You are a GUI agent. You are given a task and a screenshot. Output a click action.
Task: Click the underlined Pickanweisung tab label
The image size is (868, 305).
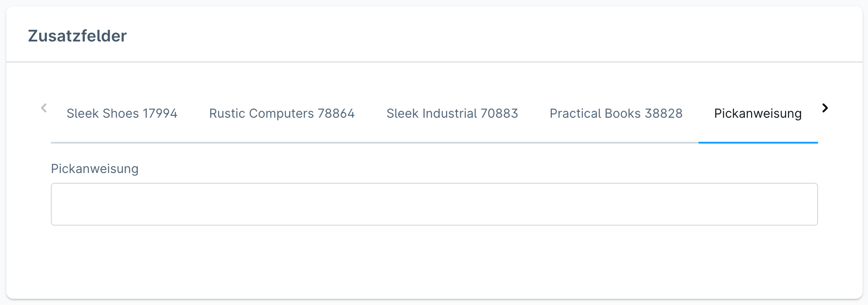[757, 114]
